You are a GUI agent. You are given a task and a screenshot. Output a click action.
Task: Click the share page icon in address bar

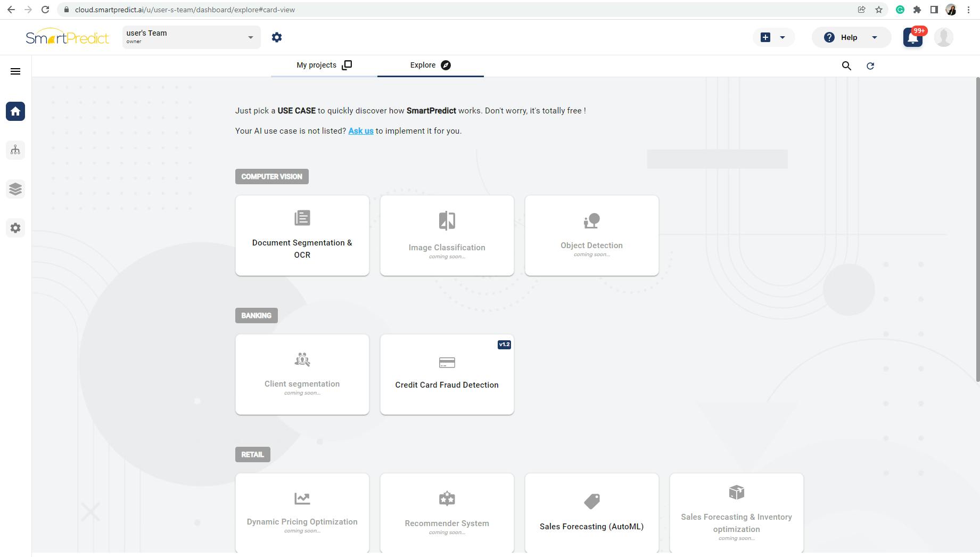click(861, 10)
